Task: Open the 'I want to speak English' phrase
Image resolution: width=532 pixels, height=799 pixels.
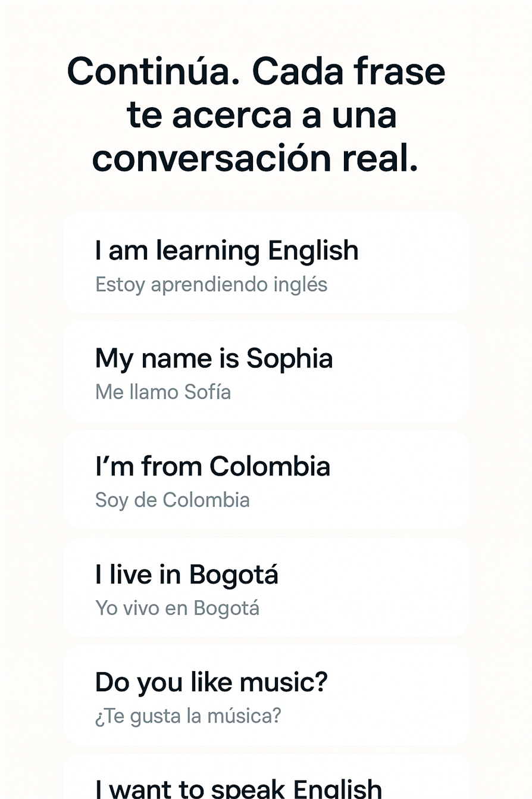Action: point(238,787)
